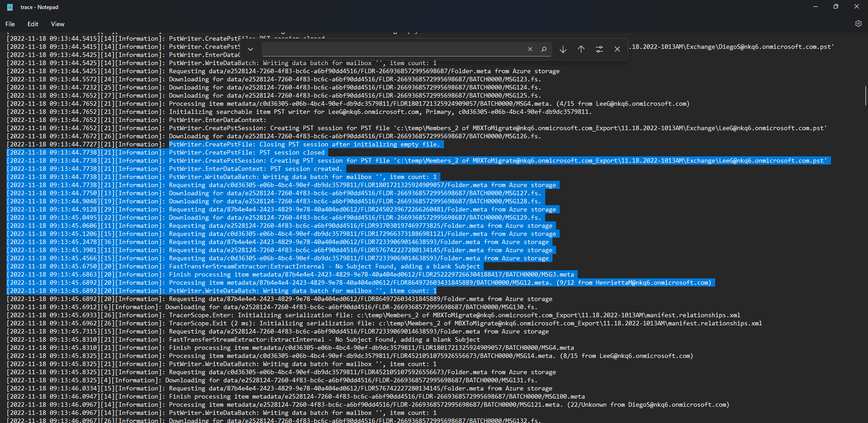Open Notepad settings gear

coord(858,24)
